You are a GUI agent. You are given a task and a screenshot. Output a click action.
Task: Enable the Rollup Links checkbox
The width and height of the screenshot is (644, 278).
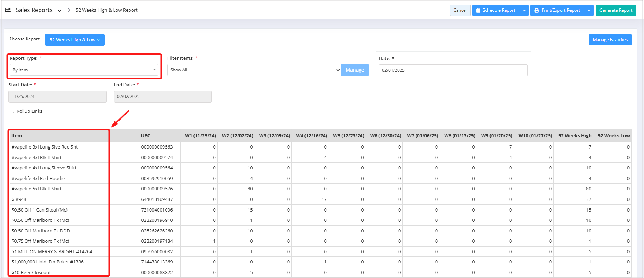click(x=12, y=111)
